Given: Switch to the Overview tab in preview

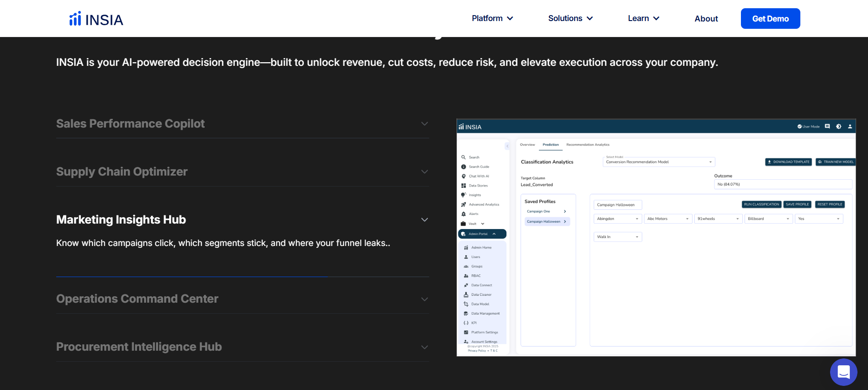Looking at the screenshot, I should (527, 145).
